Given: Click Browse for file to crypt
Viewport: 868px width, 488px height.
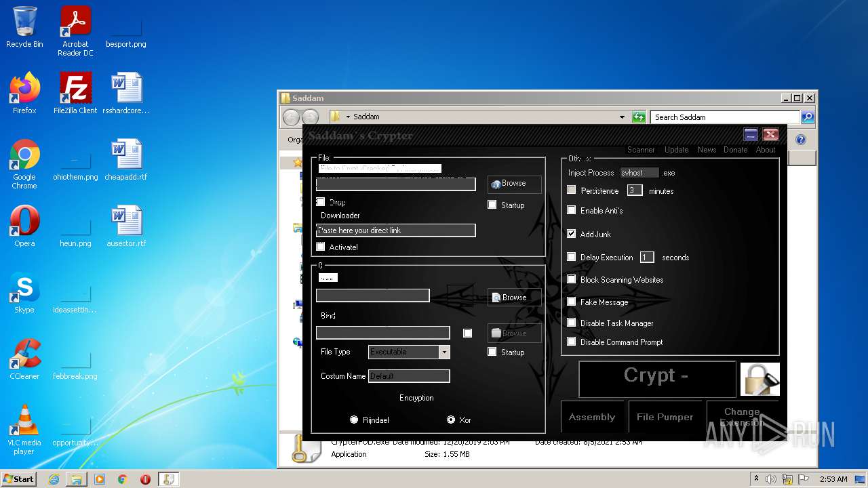Looking at the screenshot, I should click(x=514, y=184).
